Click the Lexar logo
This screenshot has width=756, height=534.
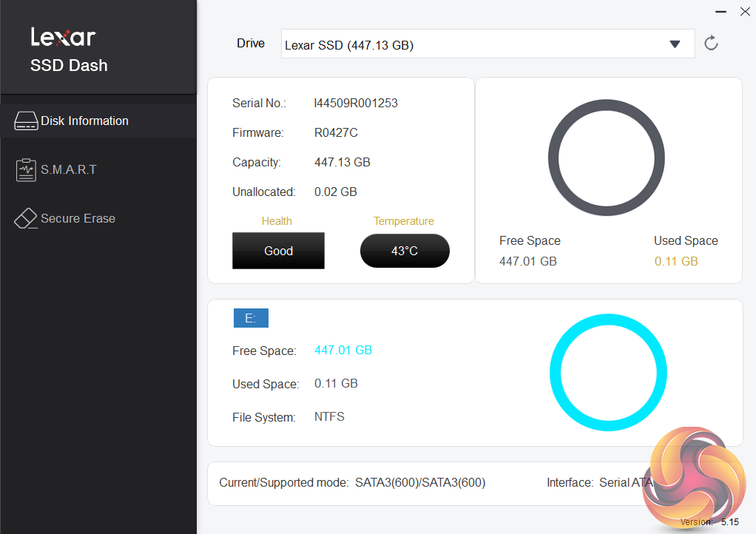[63, 37]
